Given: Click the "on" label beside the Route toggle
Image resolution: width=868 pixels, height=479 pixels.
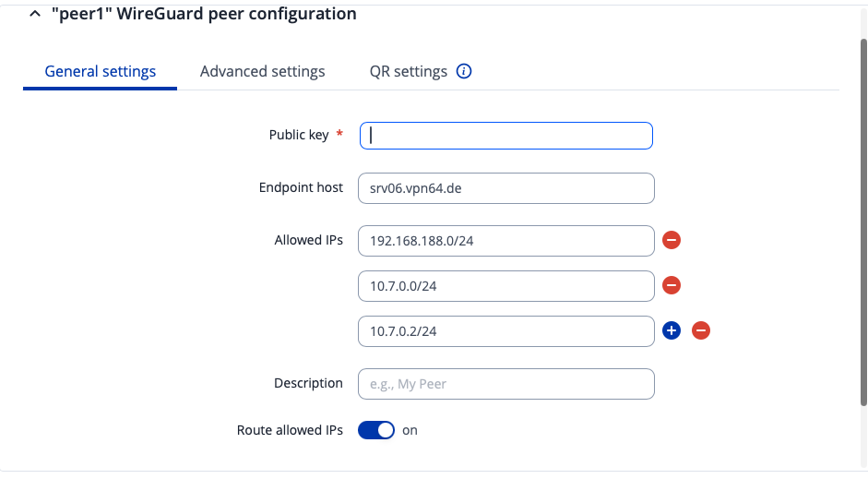Looking at the screenshot, I should coord(410,430).
